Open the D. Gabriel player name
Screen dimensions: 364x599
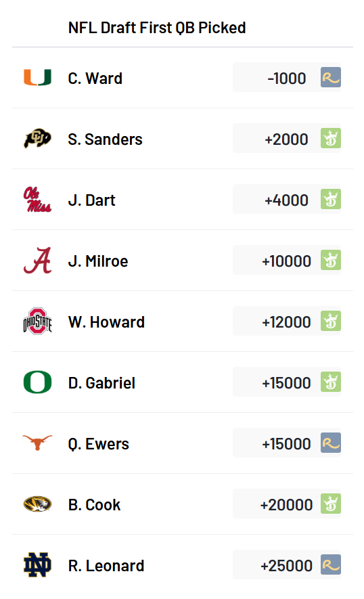pos(101,383)
